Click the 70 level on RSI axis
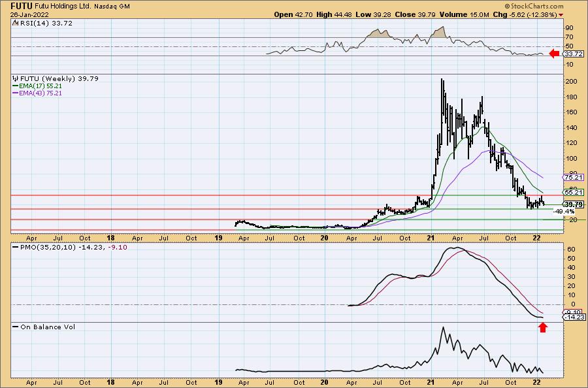588x388 pixels. pos(569,37)
